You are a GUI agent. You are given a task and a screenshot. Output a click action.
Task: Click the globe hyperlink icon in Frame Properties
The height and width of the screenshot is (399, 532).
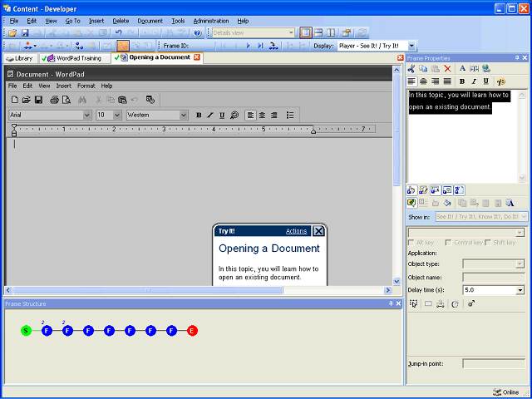pyautogui.click(x=486, y=68)
